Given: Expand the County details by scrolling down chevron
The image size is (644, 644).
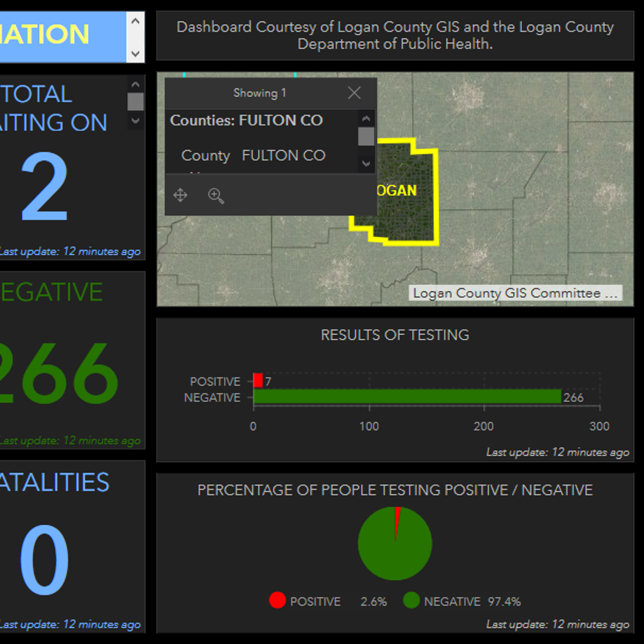Looking at the screenshot, I should click(366, 164).
